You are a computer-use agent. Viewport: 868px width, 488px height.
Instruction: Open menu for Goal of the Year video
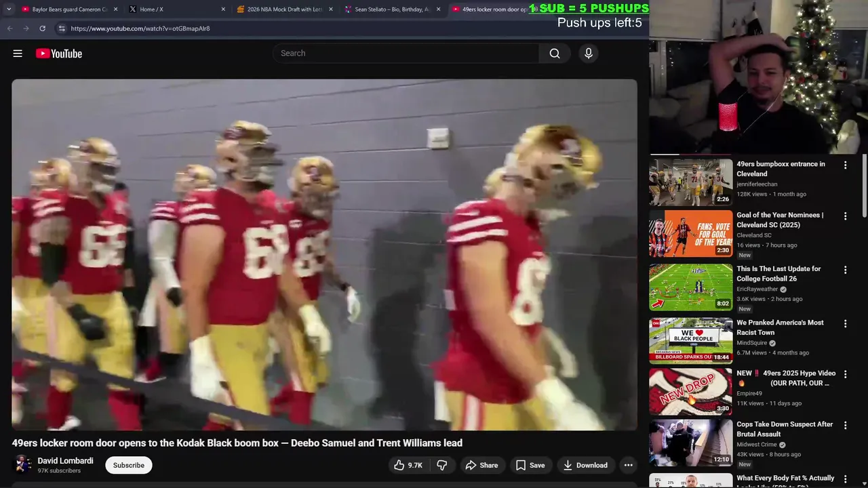[845, 216]
